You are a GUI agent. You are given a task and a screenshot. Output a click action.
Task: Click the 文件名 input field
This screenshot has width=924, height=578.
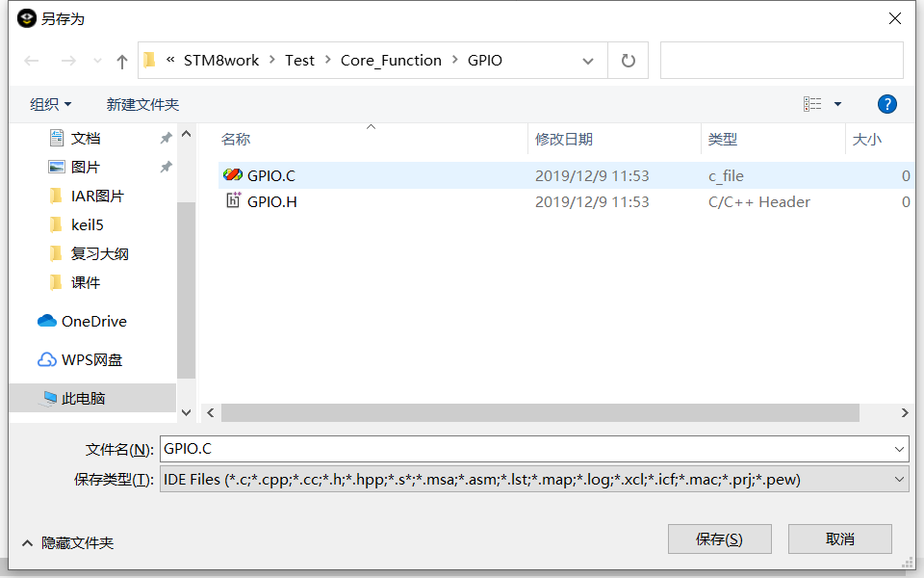(x=526, y=450)
